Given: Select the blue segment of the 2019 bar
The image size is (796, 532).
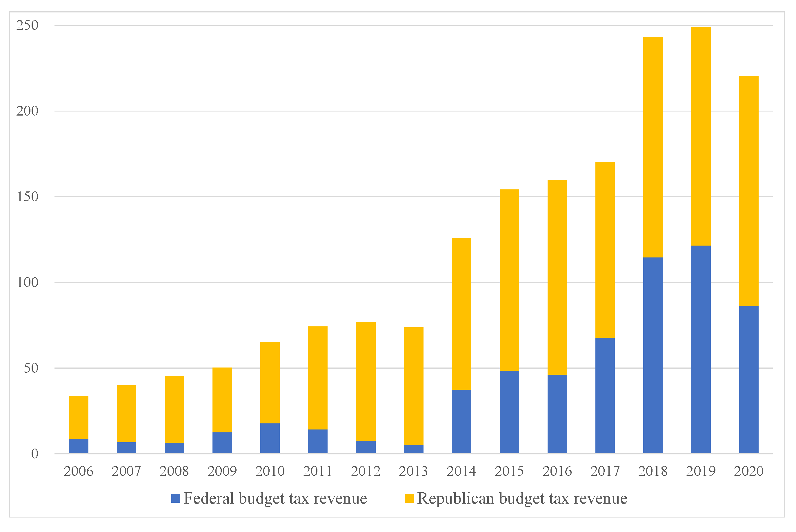Looking at the screenshot, I should (701, 350).
